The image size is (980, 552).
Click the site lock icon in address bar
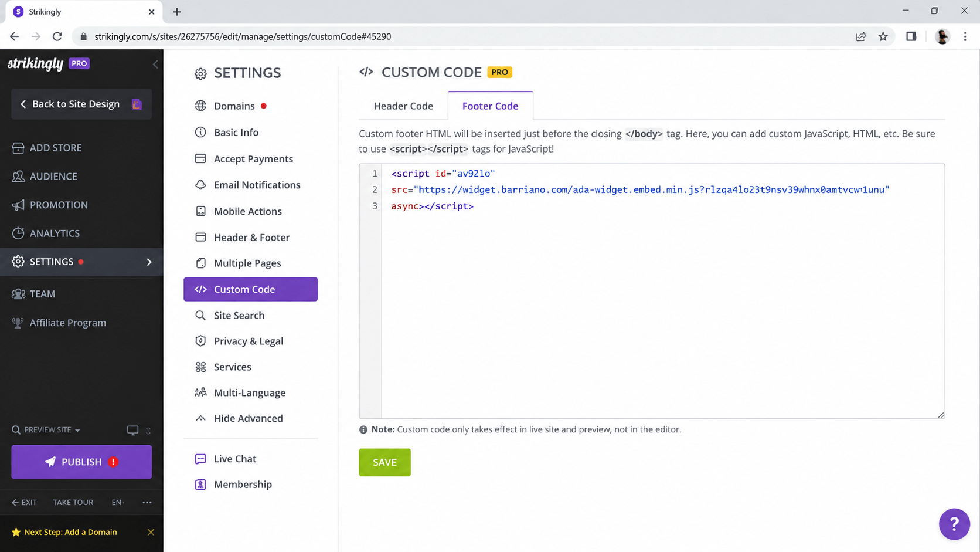[x=83, y=36]
